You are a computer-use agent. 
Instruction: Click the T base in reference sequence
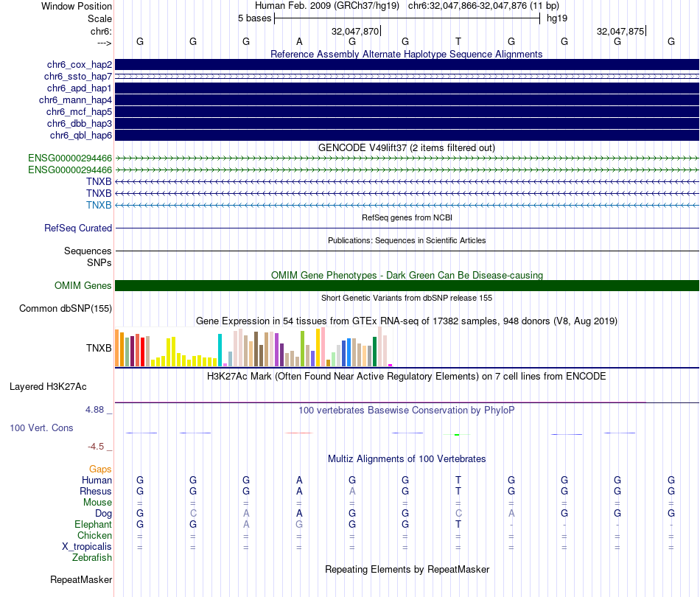[x=458, y=42]
